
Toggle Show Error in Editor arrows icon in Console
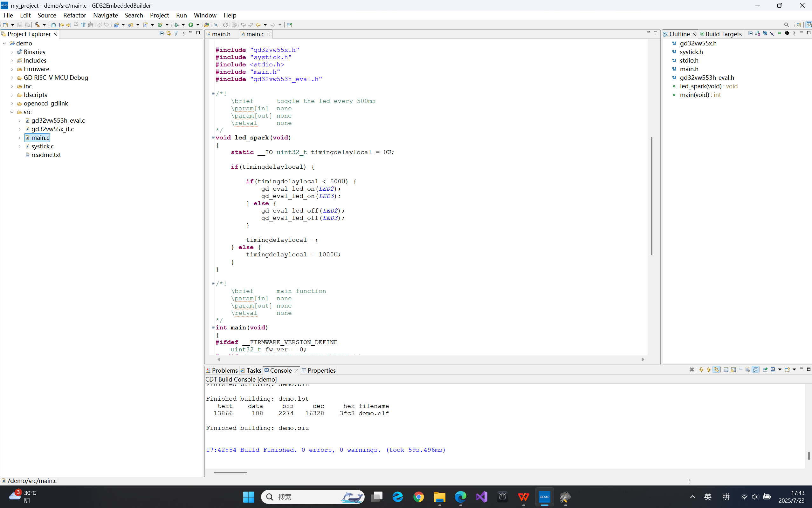coord(716,369)
